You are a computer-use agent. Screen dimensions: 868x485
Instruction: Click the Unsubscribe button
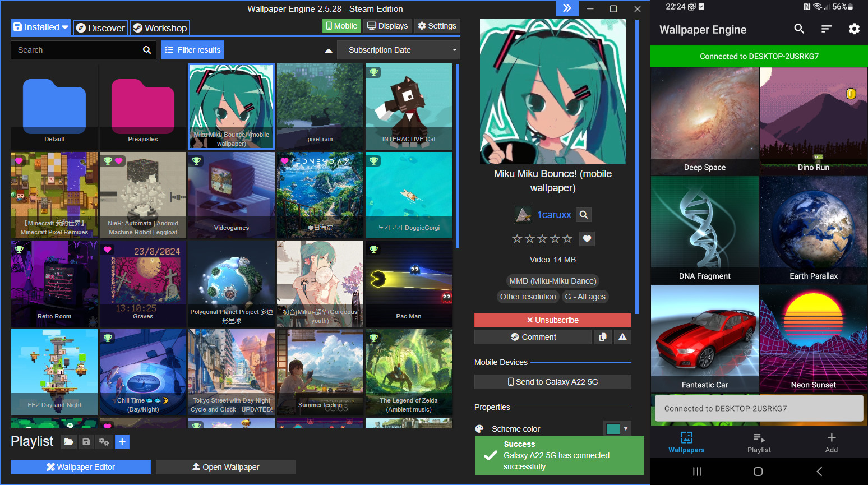pos(553,320)
